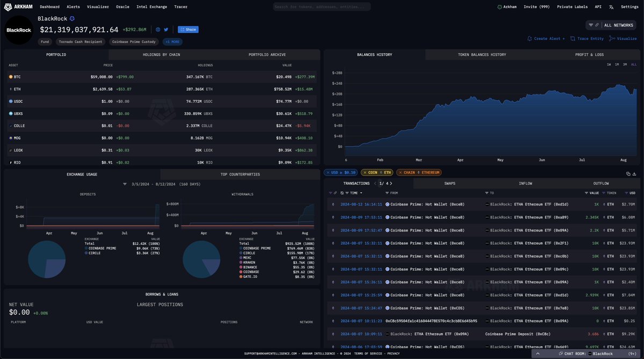Click the Arkham logo in the top bar

click(x=18, y=6)
